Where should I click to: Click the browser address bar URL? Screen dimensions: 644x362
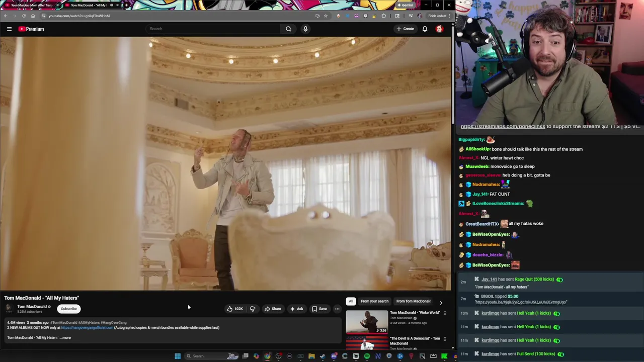(x=79, y=16)
